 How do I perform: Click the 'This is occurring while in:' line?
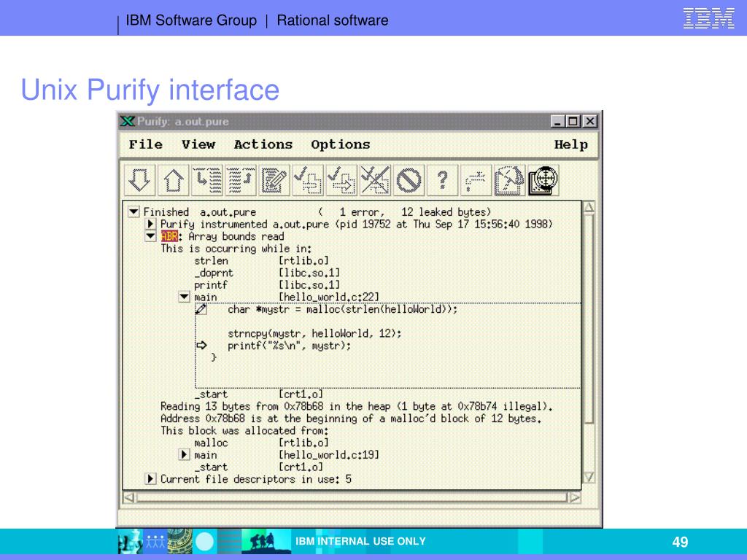point(236,249)
